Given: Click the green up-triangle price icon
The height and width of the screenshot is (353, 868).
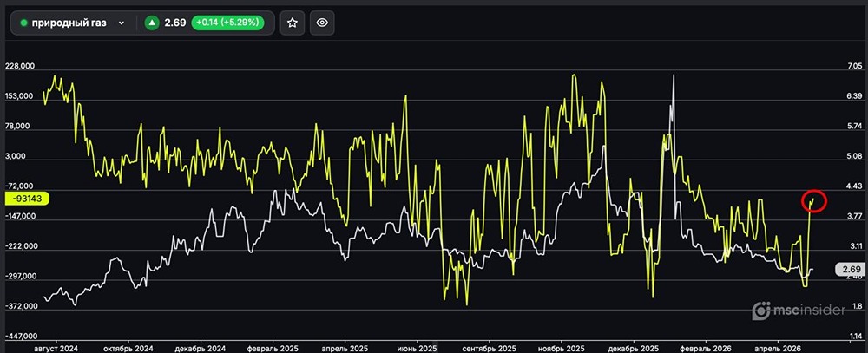Looking at the screenshot, I should click(152, 23).
